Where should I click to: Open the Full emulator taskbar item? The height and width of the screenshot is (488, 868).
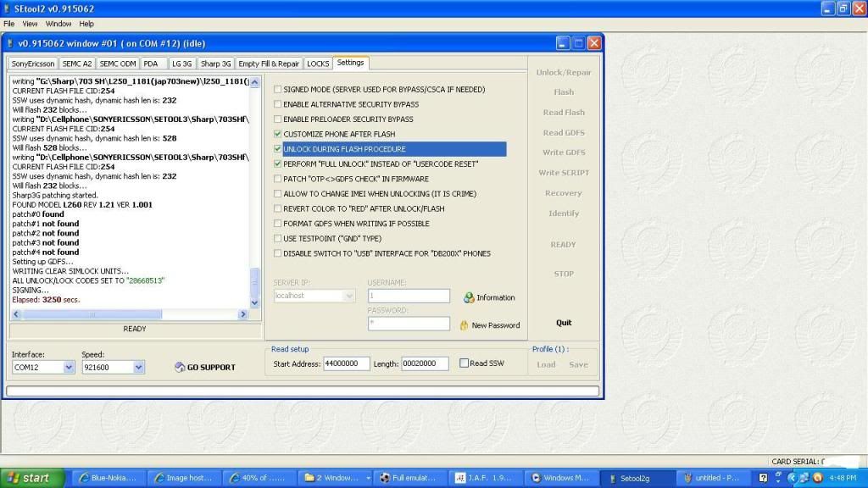point(410,478)
